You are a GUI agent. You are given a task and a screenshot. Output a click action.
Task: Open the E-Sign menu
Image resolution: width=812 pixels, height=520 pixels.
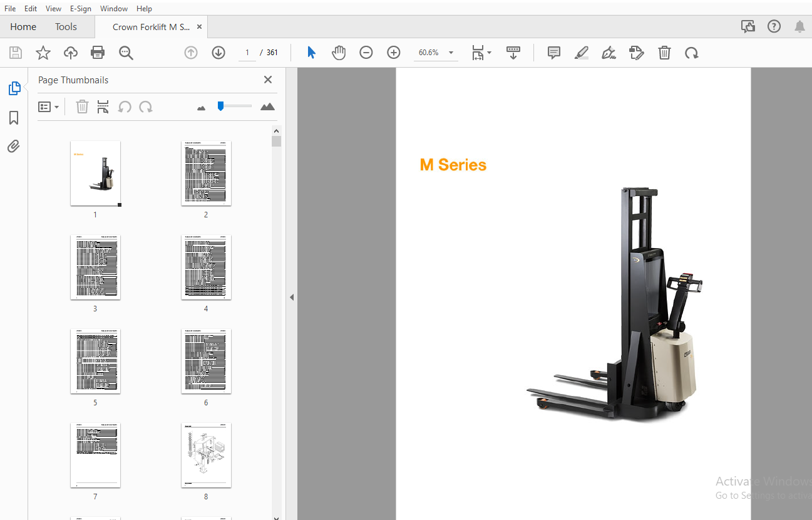point(81,9)
